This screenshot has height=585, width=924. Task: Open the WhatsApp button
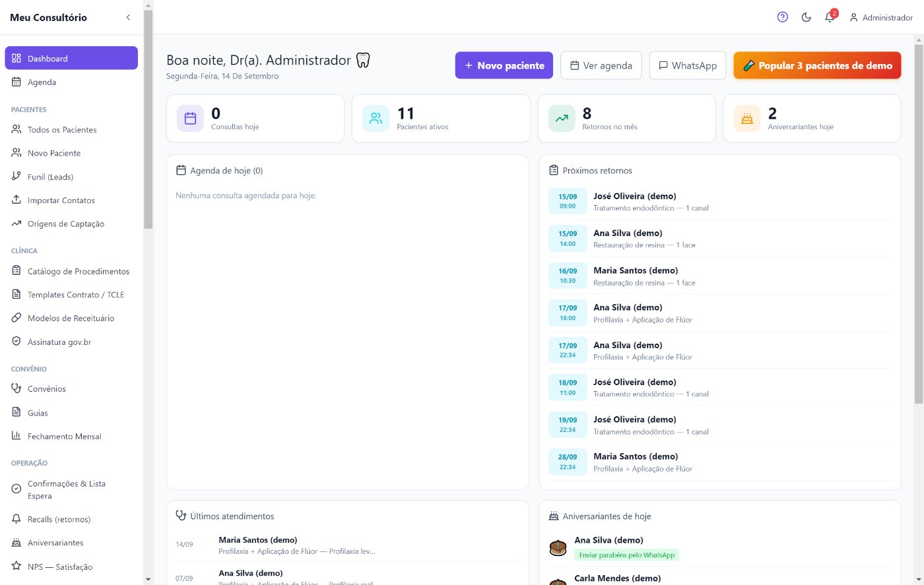(688, 65)
